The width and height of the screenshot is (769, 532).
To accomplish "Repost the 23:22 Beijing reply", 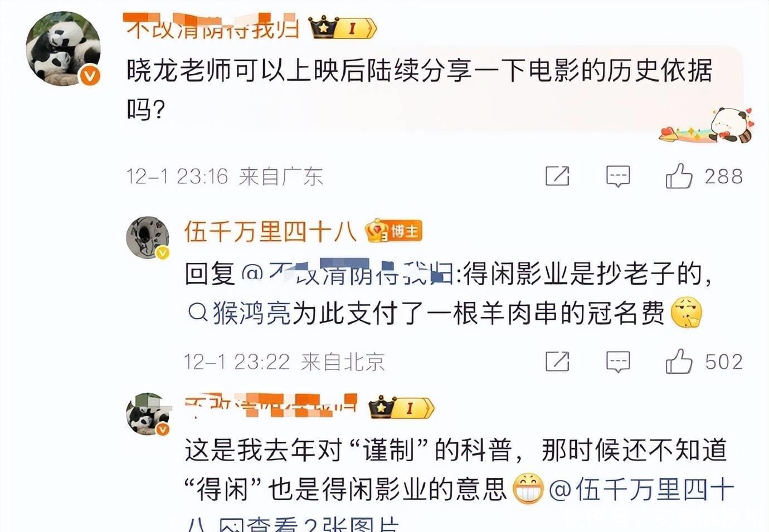I will coord(557,361).
